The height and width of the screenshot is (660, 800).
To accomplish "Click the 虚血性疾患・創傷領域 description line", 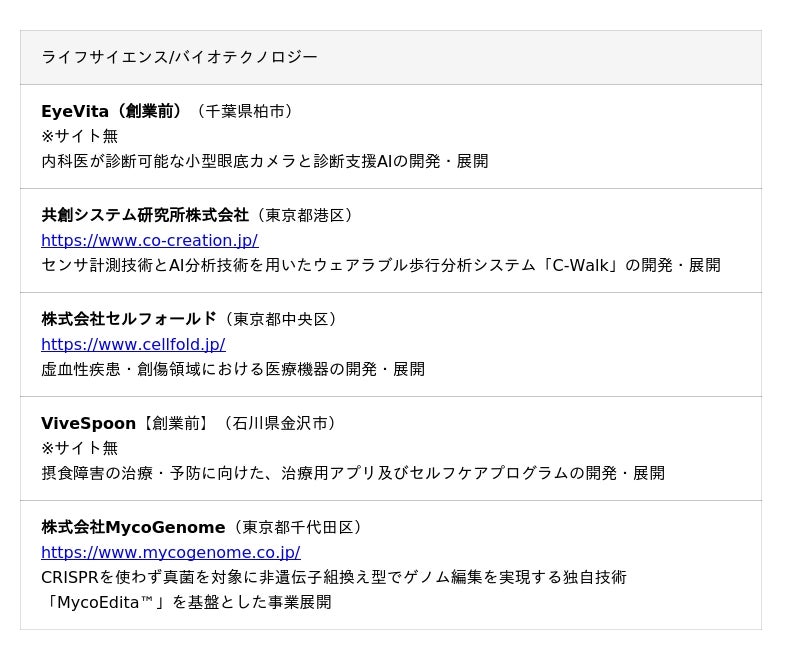I will click(232, 369).
